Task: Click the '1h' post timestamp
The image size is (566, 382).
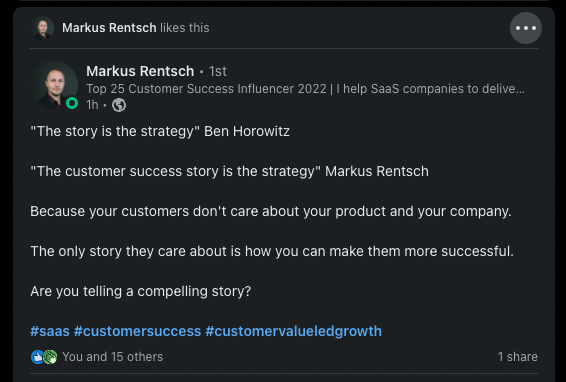Action: [x=92, y=105]
